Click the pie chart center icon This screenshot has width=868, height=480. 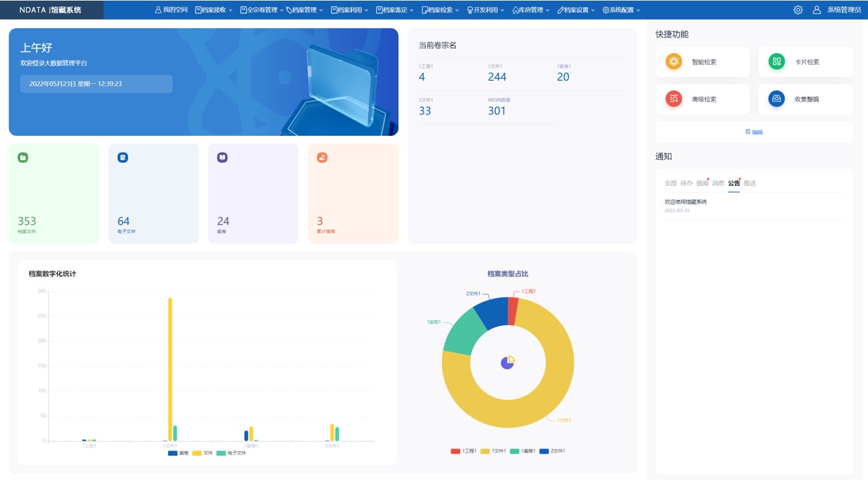coord(508,363)
